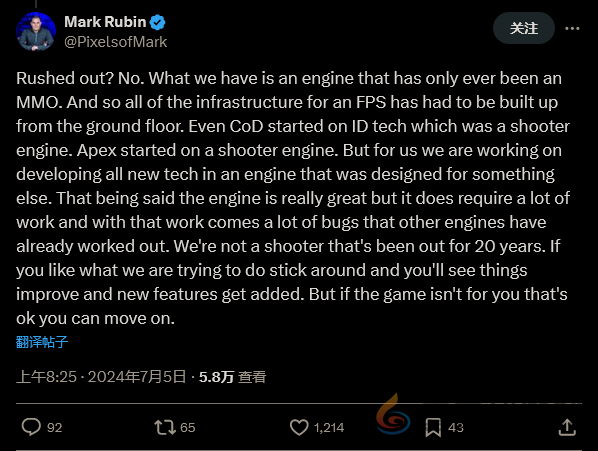Click the reply speech bubble icon

click(31, 427)
